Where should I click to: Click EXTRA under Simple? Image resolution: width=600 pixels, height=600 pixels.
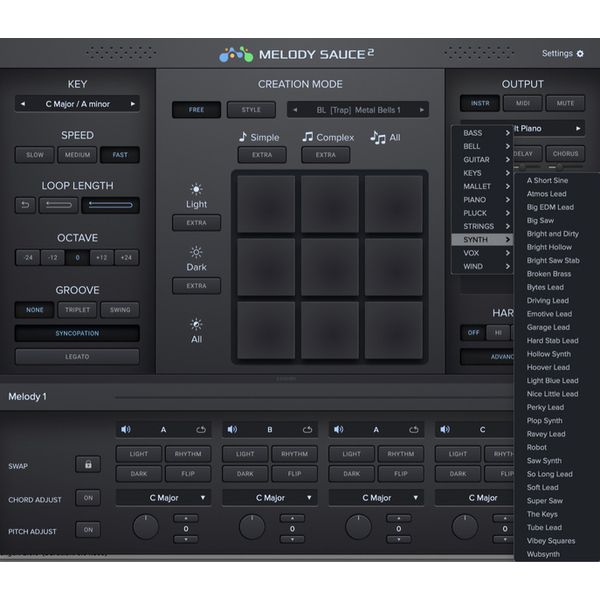(x=262, y=155)
